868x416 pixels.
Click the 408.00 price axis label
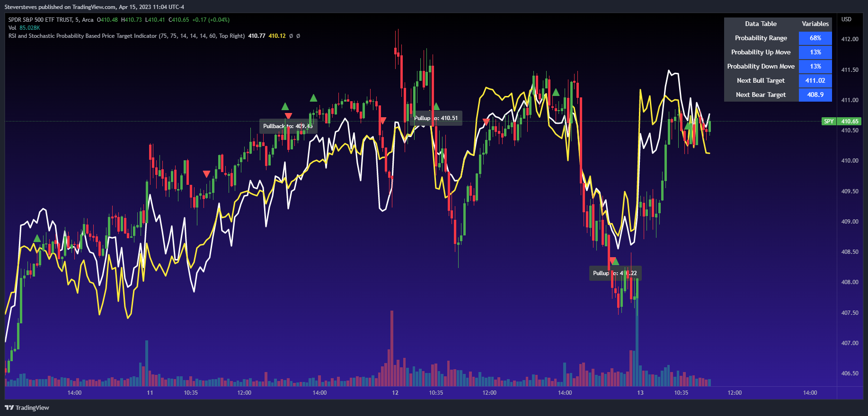(x=850, y=282)
